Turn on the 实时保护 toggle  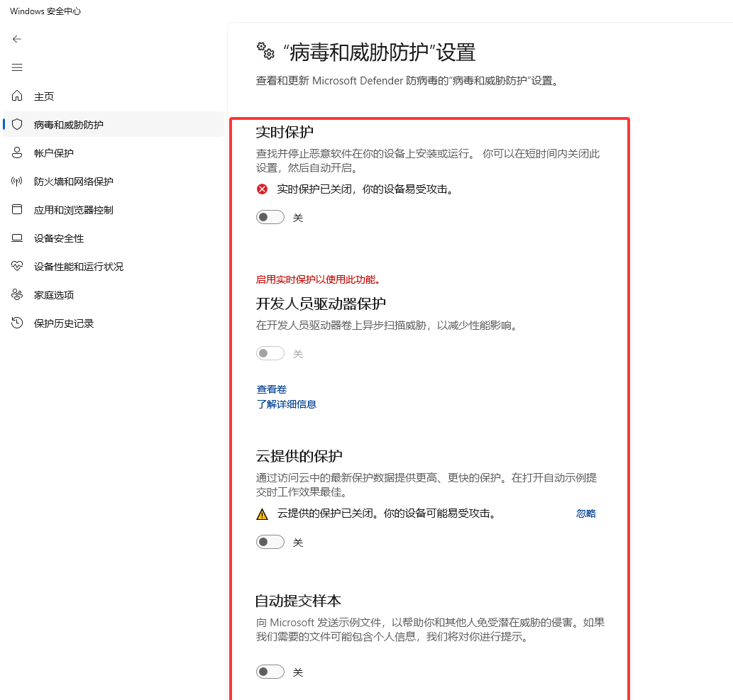[x=270, y=217]
